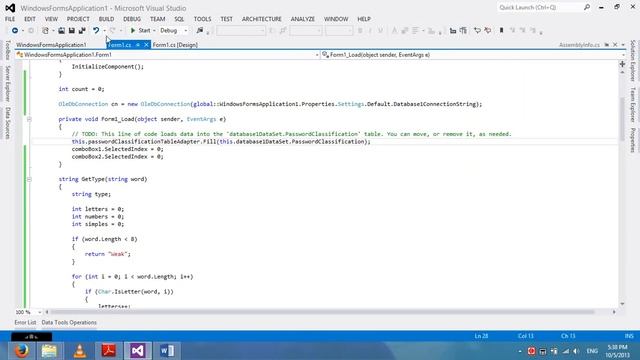Open the ANALYZE menu
This screenshot has height=360, width=640.
click(303, 19)
